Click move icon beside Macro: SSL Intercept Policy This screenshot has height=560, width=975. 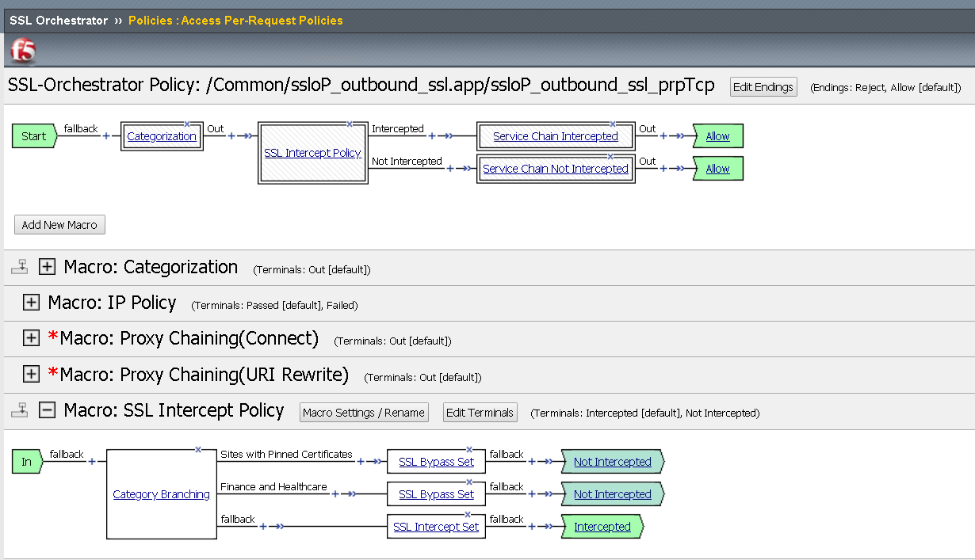20,410
